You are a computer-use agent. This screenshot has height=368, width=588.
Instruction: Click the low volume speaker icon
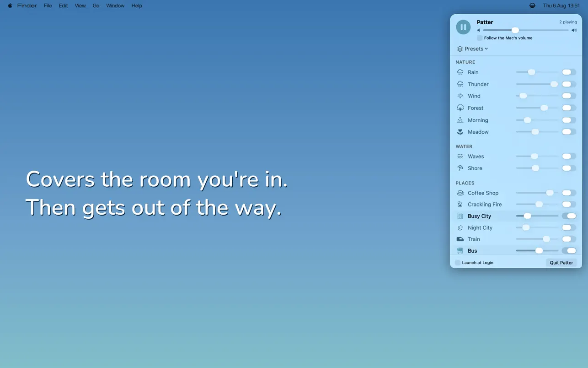tap(479, 31)
